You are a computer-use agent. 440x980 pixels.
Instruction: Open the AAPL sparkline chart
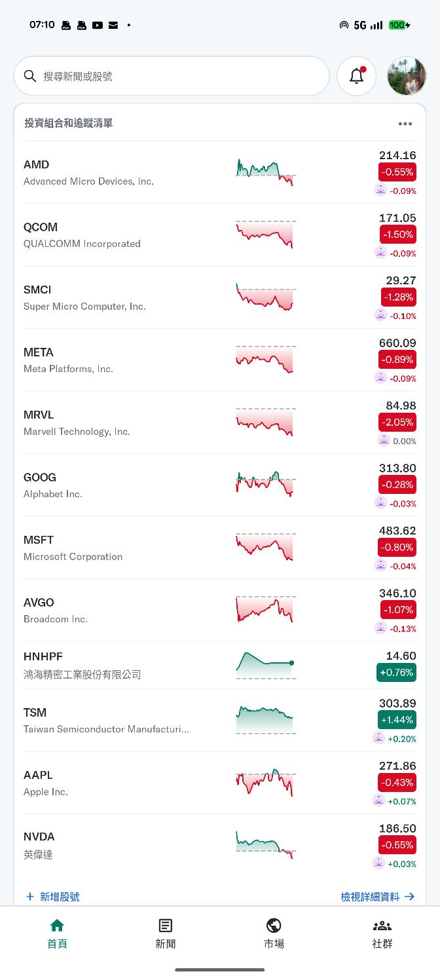265,782
